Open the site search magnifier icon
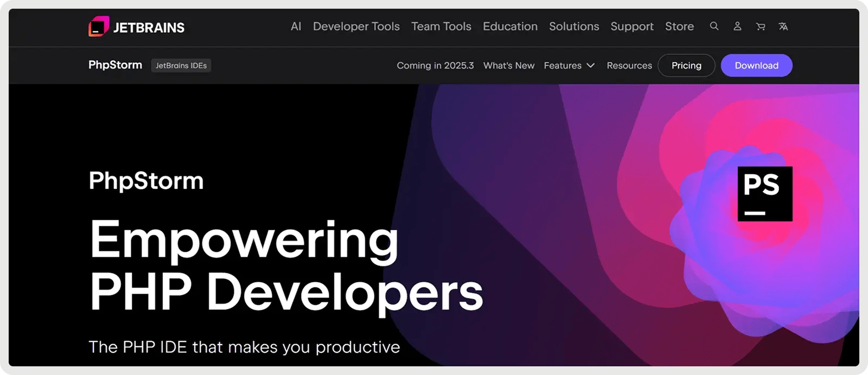This screenshot has height=375, width=868. 714,26
